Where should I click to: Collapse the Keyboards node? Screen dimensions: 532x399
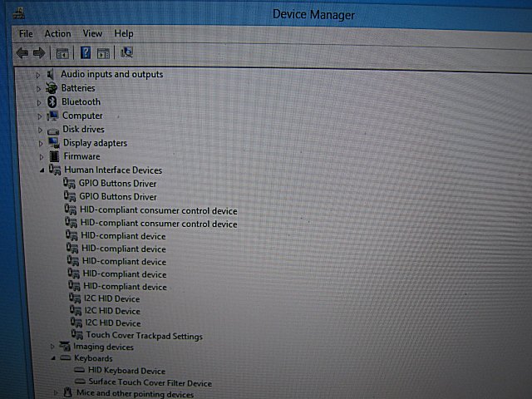53,358
